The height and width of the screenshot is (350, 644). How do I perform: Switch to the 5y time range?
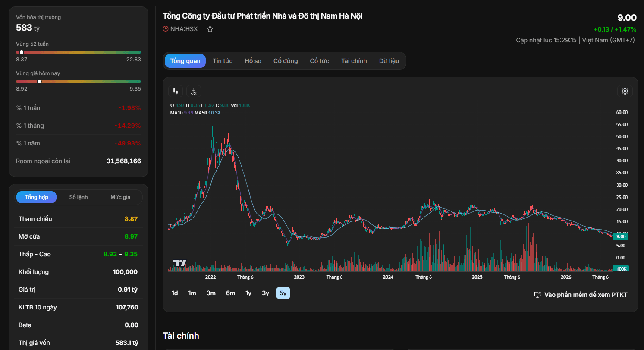[x=283, y=293]
